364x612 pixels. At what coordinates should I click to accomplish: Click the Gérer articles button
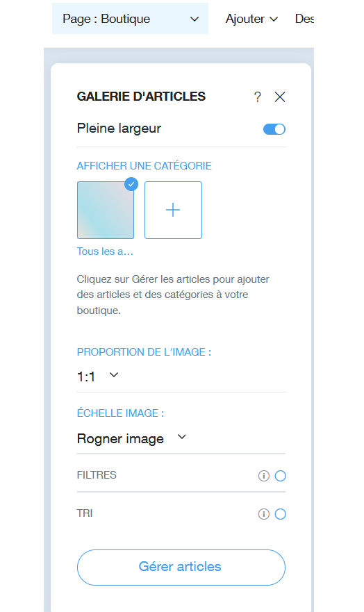(181, 567)
